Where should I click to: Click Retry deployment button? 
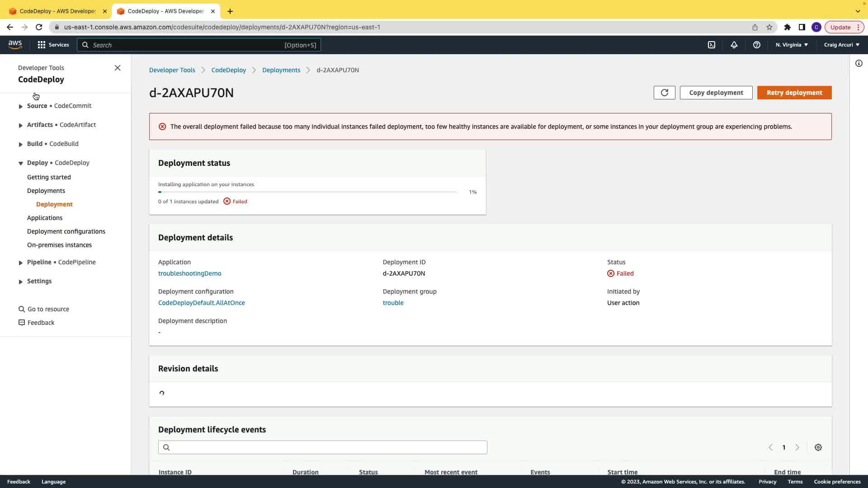click(x=794, y=93)
